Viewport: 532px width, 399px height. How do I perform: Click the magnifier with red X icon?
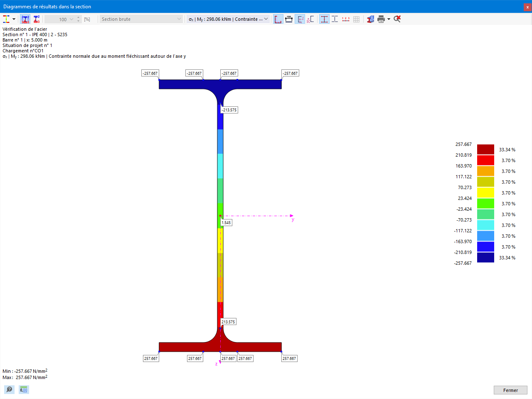(x=397, y=19)
